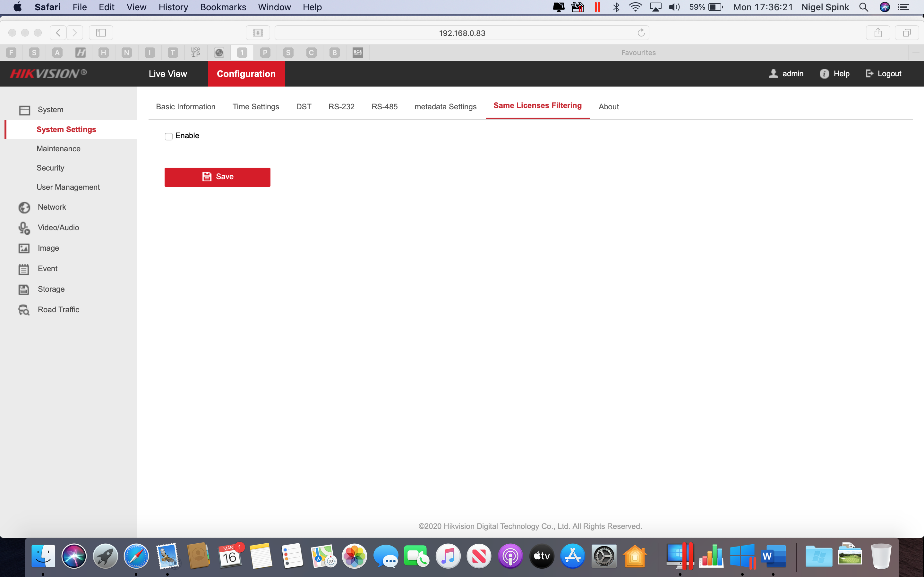
Task: Click the Help info icon
Action: [824, 74]
